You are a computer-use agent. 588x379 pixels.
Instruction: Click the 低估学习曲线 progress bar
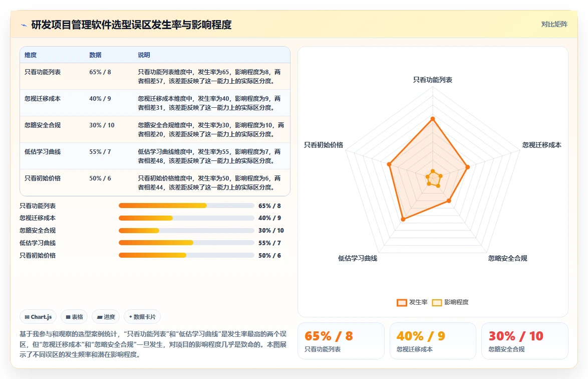(x=186, y=243)
